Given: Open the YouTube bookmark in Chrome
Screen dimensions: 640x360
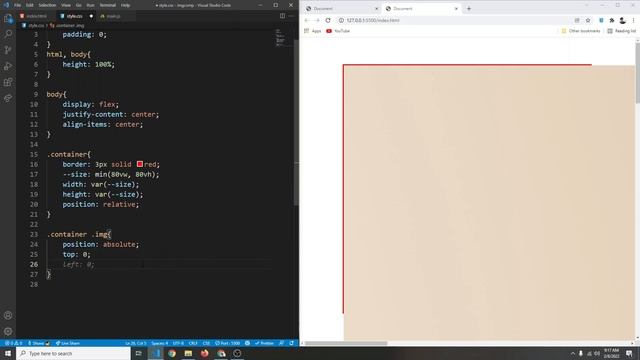Looking at the screenshot, I should [x=338, y=31].
